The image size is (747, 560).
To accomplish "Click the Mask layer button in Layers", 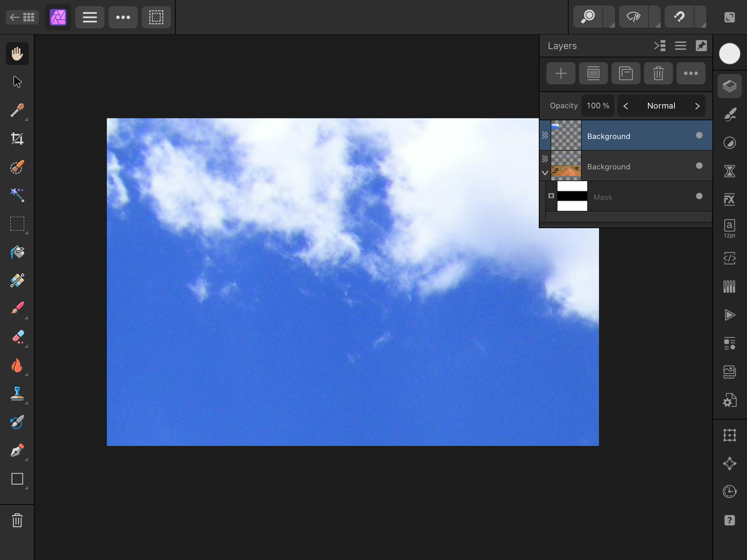I will [593, 73].
